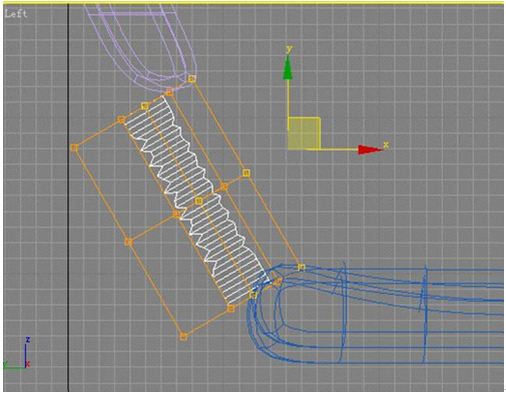Select the lattice control point at the spring's center

point(199,201)
